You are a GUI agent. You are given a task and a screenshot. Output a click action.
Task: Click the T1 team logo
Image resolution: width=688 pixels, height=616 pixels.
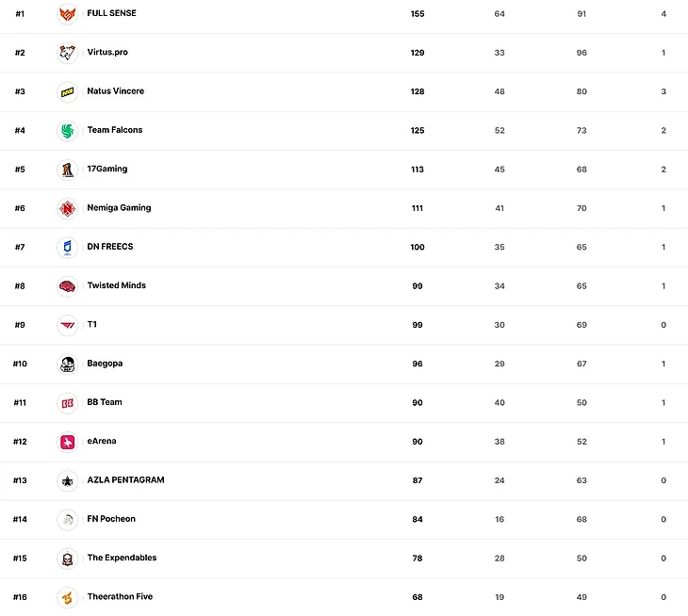pos(67,325)
